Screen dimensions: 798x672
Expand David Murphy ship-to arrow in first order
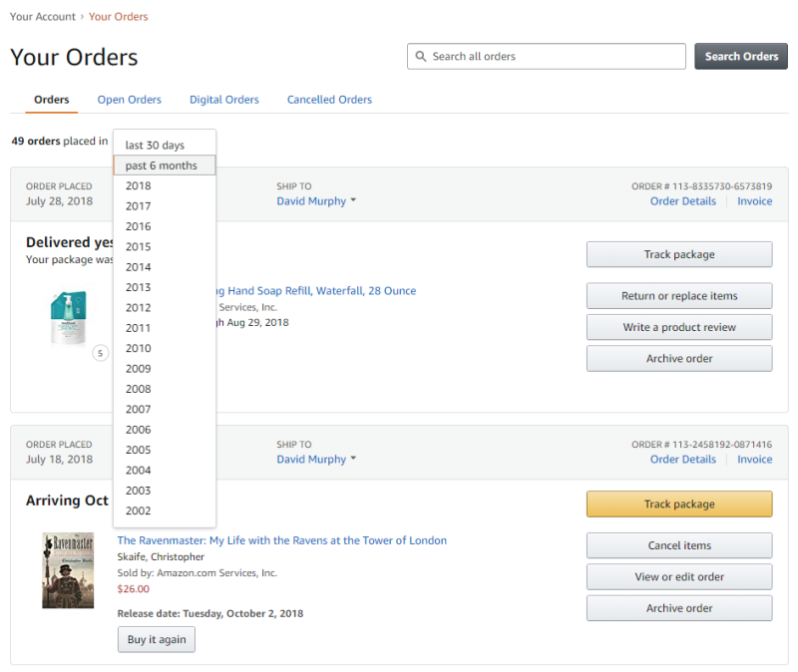pos(353,201)
